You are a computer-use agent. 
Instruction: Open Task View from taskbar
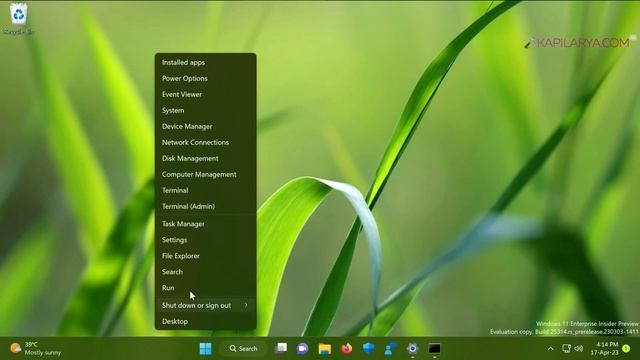tap(281, 349)
